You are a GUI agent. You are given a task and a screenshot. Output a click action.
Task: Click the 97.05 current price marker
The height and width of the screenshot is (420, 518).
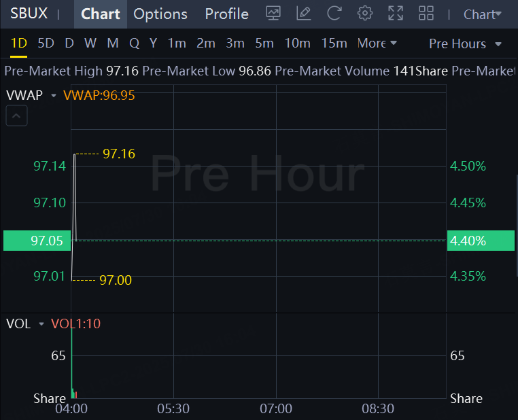[x=37, y=241]
